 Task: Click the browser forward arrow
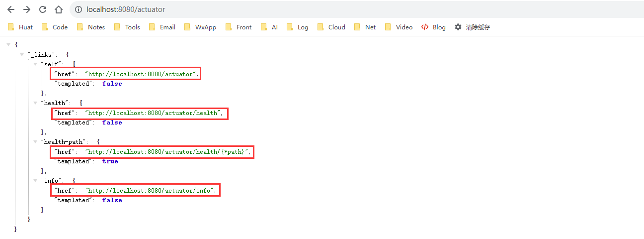[27, 9]
